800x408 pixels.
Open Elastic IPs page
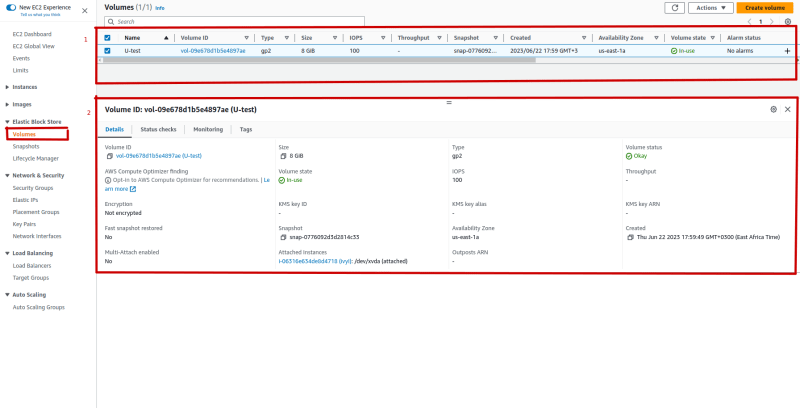pyautogui.click(x=26, y=200)
